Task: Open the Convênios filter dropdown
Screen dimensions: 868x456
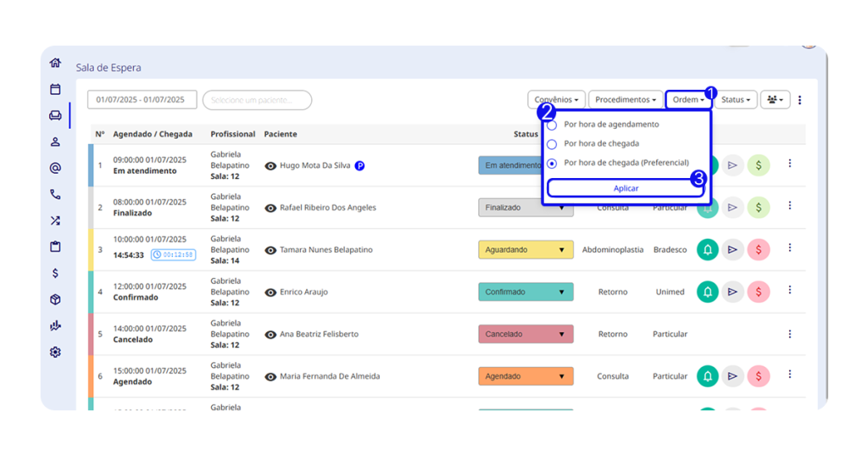Action: point(556,100)
